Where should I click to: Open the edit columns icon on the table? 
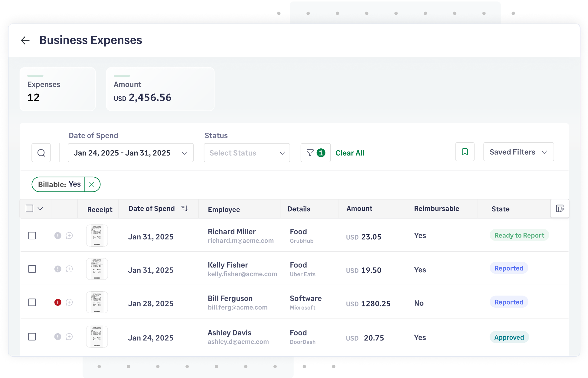560,208
